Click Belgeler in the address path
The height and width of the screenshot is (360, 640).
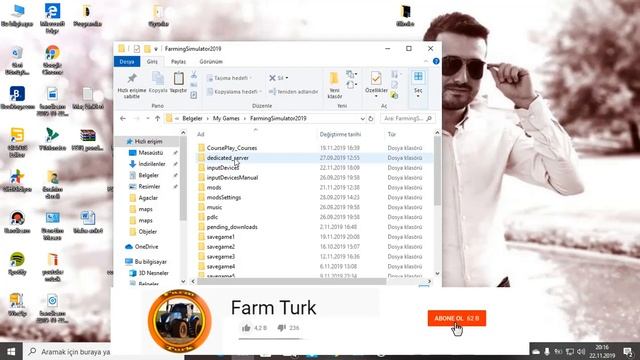(192, 118)
